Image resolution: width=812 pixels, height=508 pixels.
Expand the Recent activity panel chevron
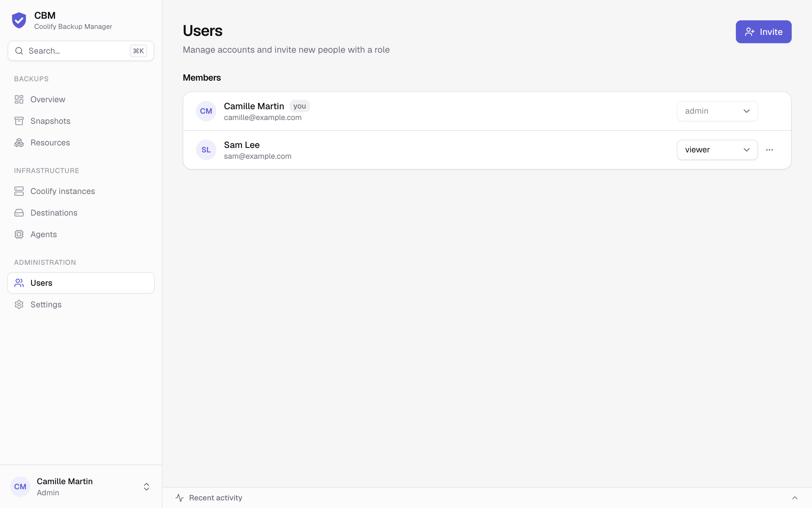coord(795,498)
